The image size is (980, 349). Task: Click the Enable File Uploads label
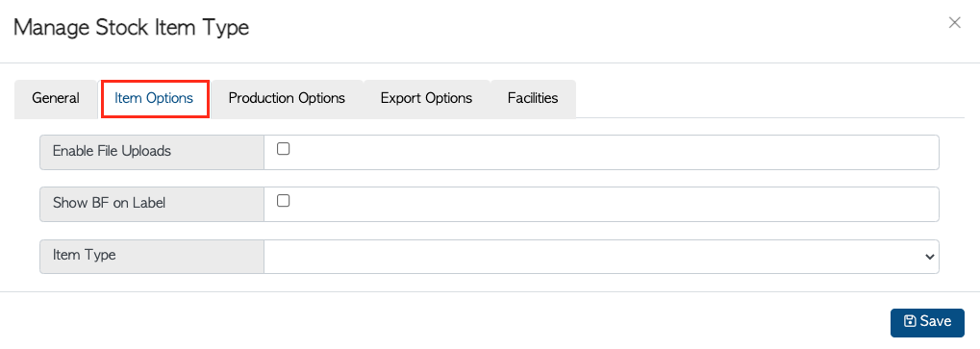[x=112, y=151]
